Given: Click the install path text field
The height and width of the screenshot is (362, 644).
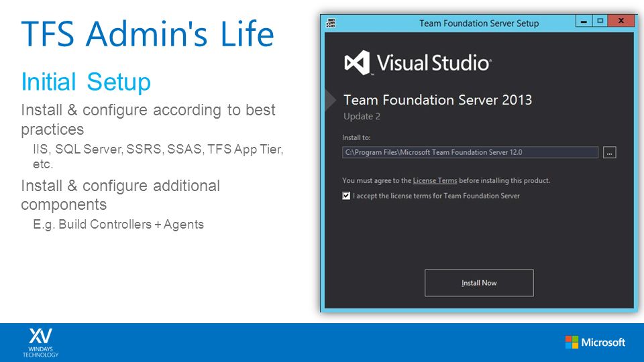Looking at the screenshot, I should pos(470,152).
